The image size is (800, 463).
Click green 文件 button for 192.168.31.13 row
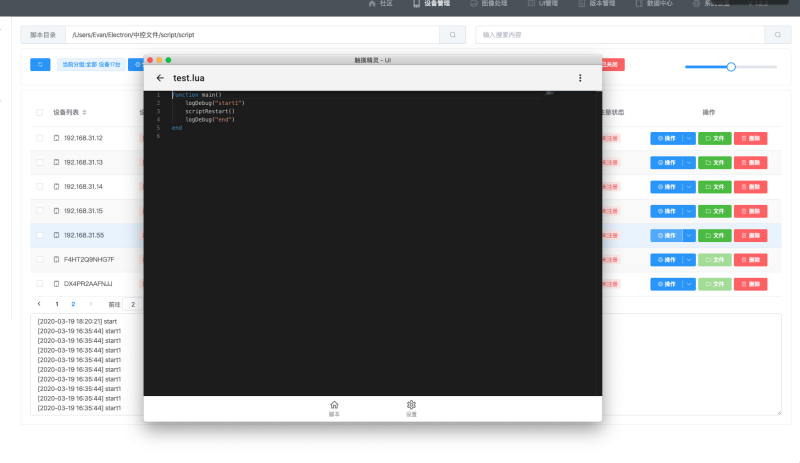[x=714, y=162]
